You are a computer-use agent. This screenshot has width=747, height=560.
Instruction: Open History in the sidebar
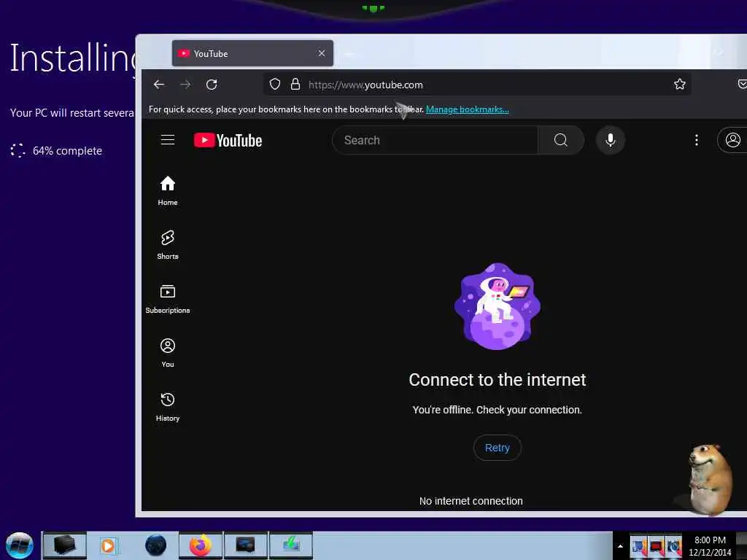point(168,407)
